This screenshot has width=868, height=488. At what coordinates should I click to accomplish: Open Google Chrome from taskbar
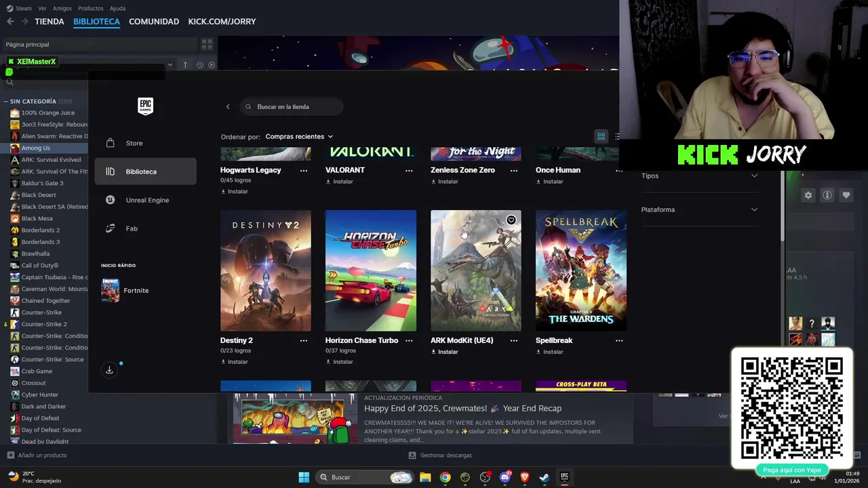click(445, 477)
